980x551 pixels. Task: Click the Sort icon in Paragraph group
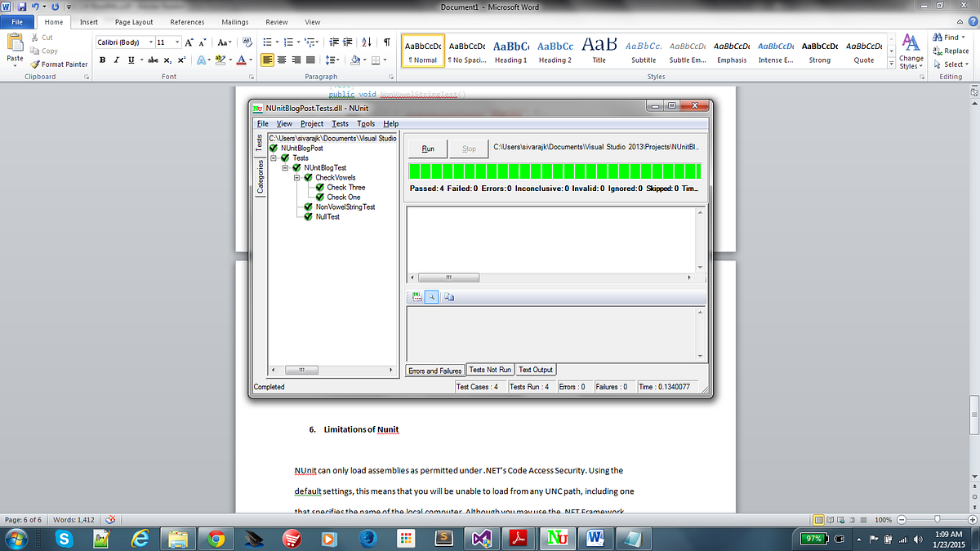click(367, 42)
